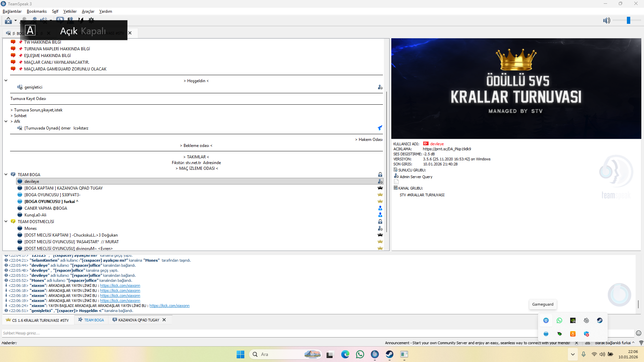Click the talk status icon beside furkai ^
The image size is (644, 362).
coord(20,202)
